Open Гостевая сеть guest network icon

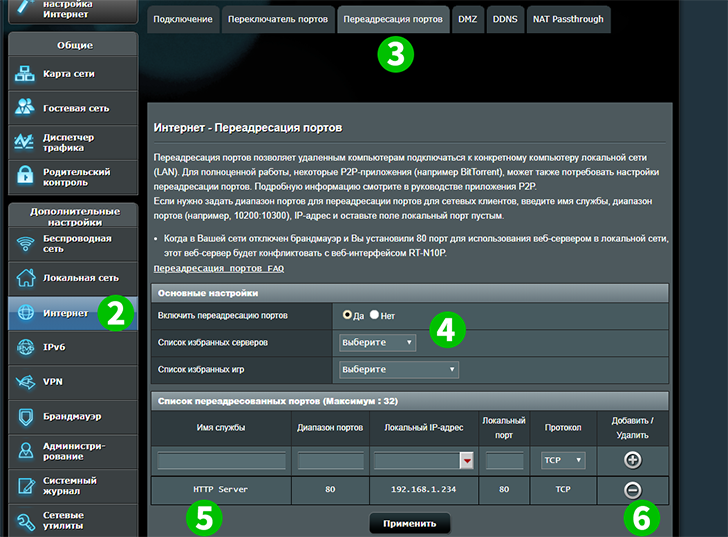click(x=25, y=107)
